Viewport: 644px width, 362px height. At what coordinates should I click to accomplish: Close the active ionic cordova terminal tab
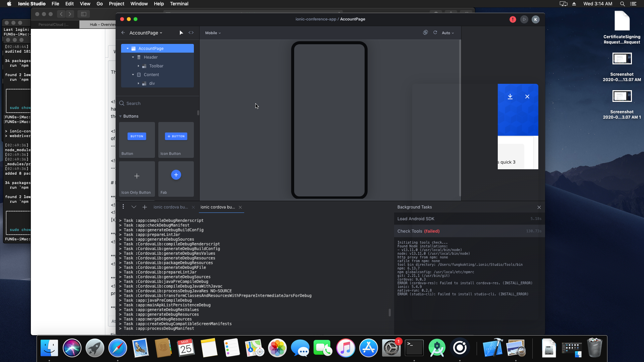click(x=240, y=207)
